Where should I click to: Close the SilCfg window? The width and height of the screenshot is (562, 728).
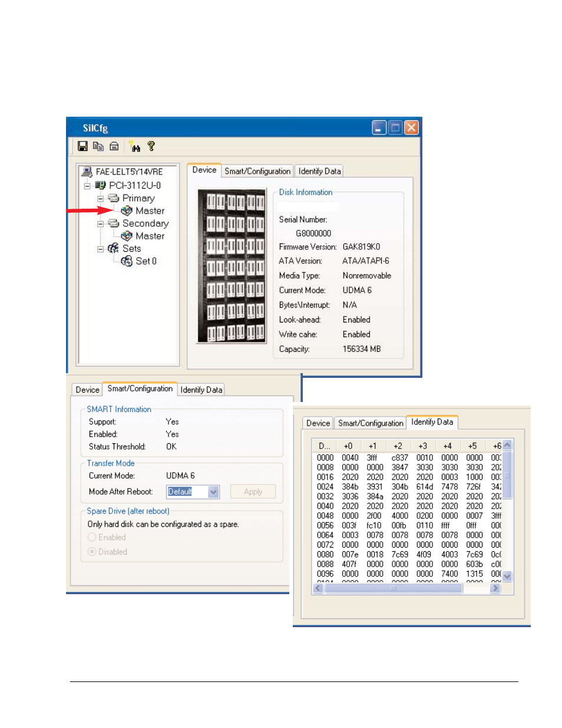pyautogui.click(x=411, y=127)
